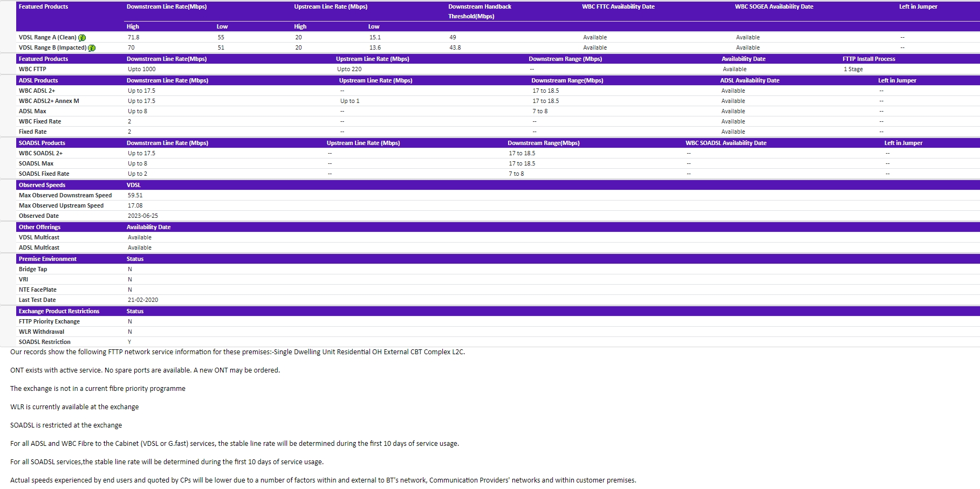Select the Downstream Handback Threshold column header
This screenshot has height=489, width=980.
[x=479, y=11]
